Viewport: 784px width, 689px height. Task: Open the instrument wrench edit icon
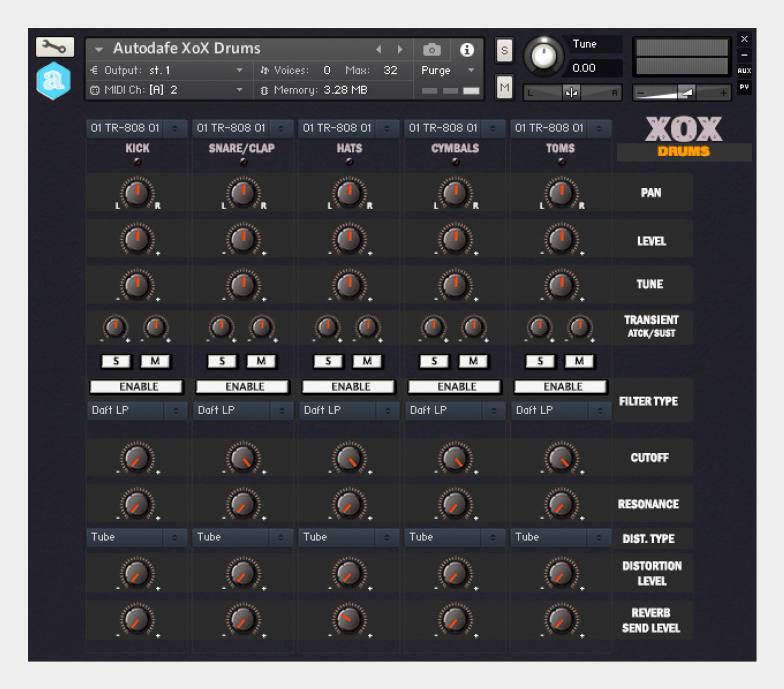tap(56, 47)
